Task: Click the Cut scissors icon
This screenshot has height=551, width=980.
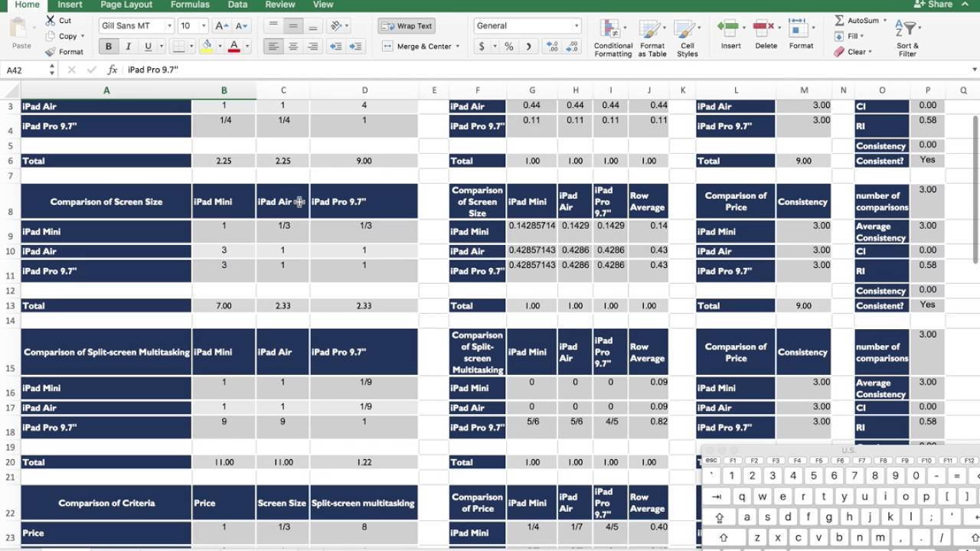Action: [51, 21]
